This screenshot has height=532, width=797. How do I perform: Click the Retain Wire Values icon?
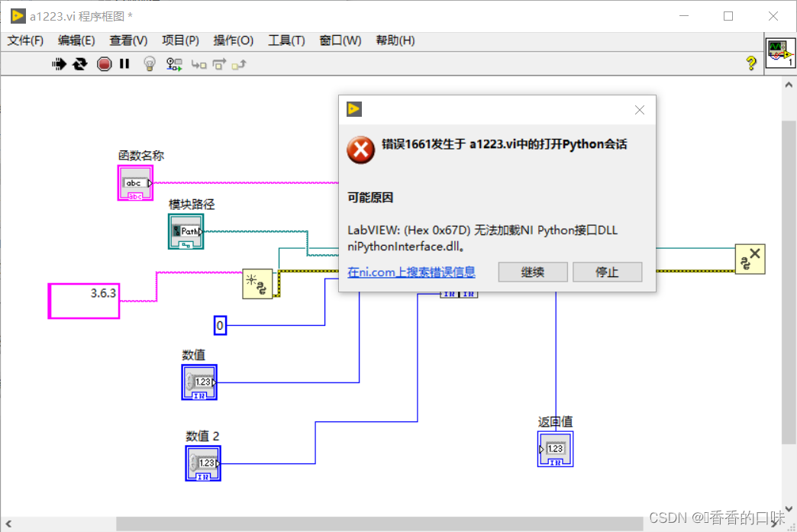(x=174, y=64)
